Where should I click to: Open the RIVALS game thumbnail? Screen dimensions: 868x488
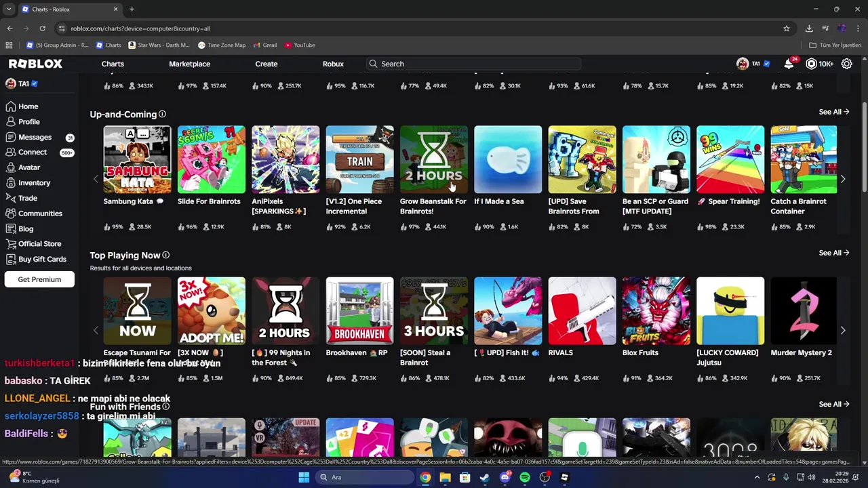tap(582, 310)
